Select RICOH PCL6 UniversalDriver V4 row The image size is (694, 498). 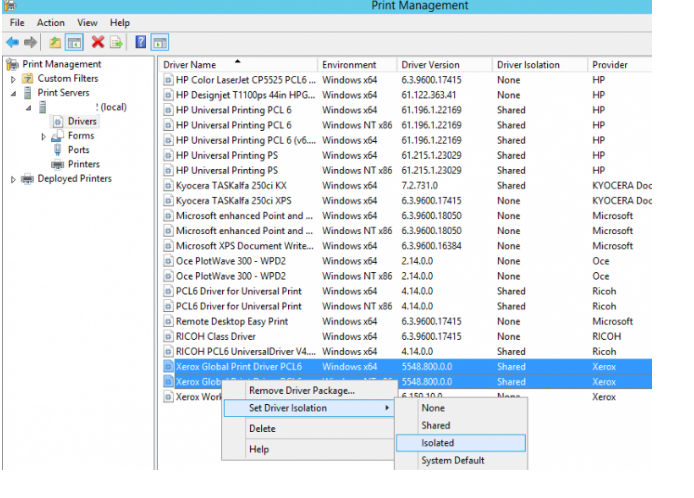pos(405,351)
